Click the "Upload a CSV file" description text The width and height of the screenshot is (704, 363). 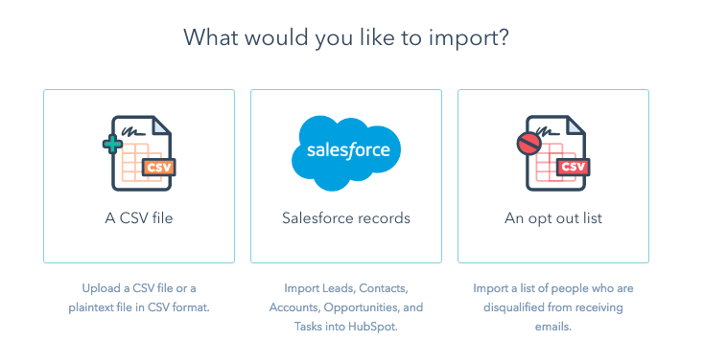tap(139, 298)
